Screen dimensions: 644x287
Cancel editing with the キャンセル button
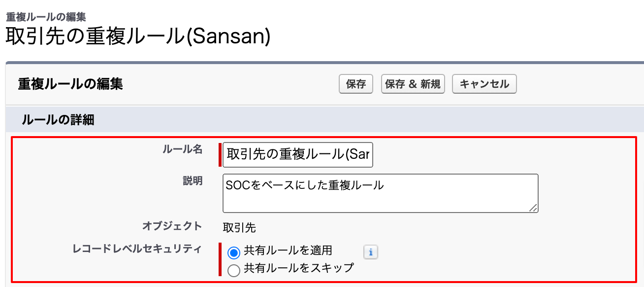tap(484, 84)
